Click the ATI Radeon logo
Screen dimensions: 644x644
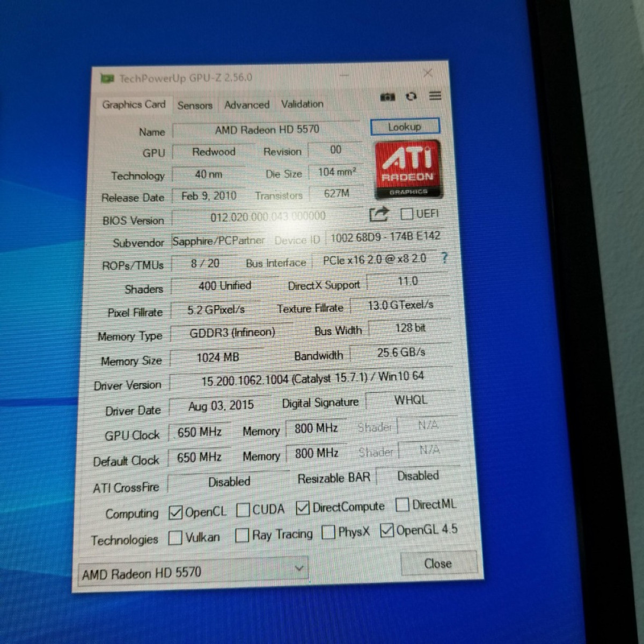coord(408,170)
